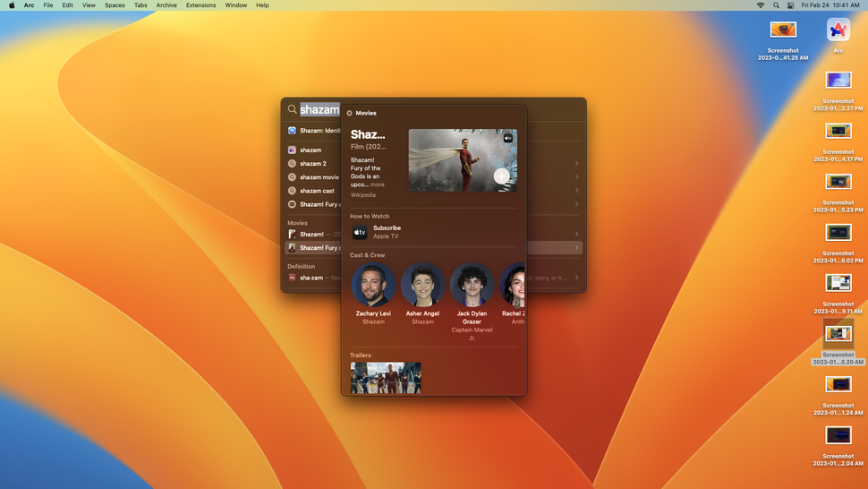
Task: Select the desktop screenshot ending 1.24 AM
Action: click(x=838, y=384)
